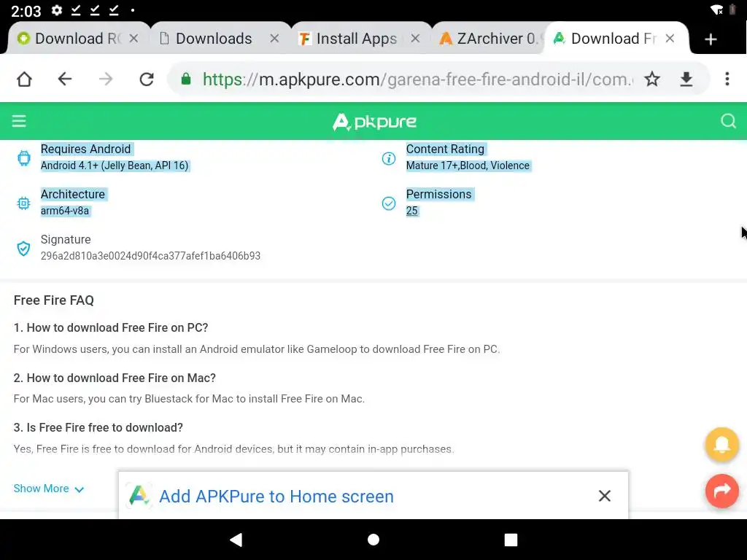Click the Free Fire FAQ heading
747x560 pixels.
tap(54, 300)
